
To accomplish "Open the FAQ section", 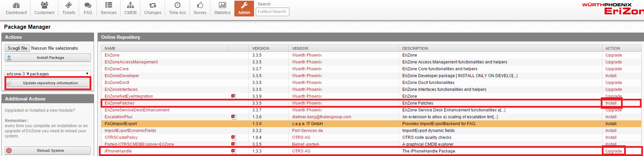I will click(x=88, y=9).
